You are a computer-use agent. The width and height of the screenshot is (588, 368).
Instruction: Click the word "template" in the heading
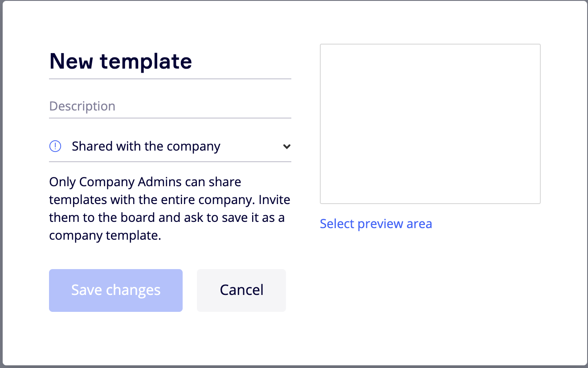tap(146, 61)
